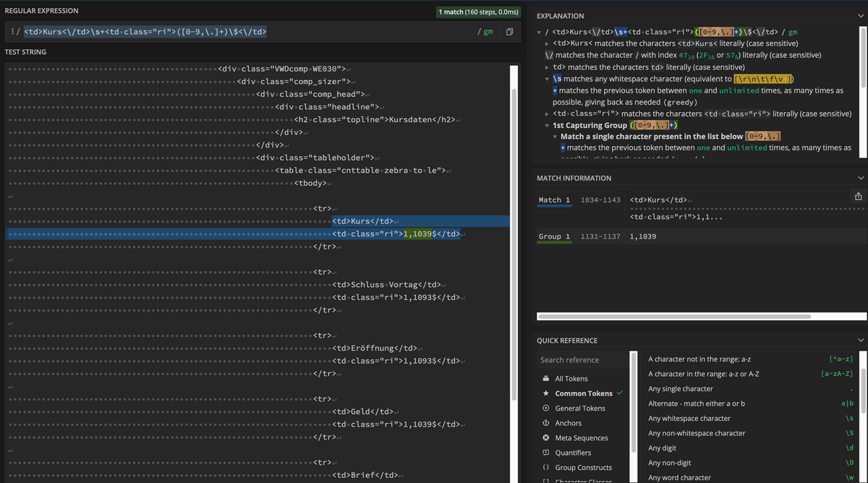
Task: Click the h2 topline Kursdaten line
Action: click(x=375, y=119)
